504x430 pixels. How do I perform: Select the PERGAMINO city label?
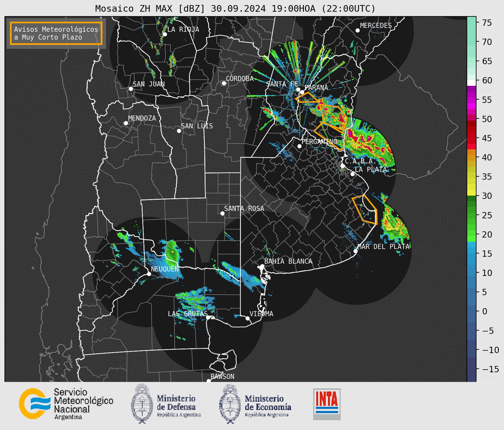(x=319, y=141)
